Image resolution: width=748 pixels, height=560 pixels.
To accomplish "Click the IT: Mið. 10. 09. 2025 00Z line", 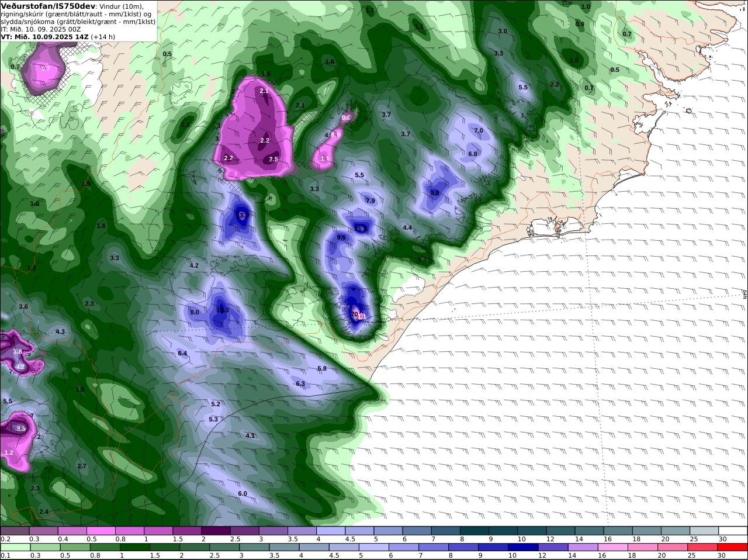I will (x=41, y=29).
